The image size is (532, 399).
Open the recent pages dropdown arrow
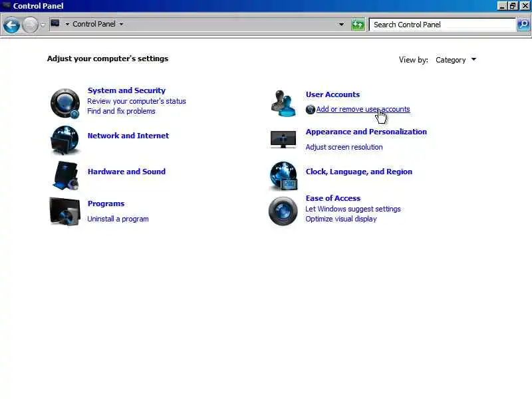click(43, 25)
